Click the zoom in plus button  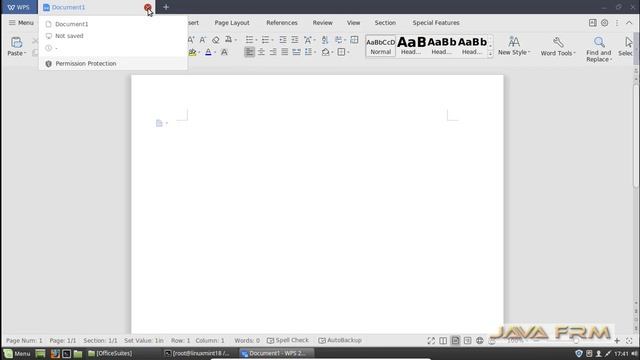[617, 340]
